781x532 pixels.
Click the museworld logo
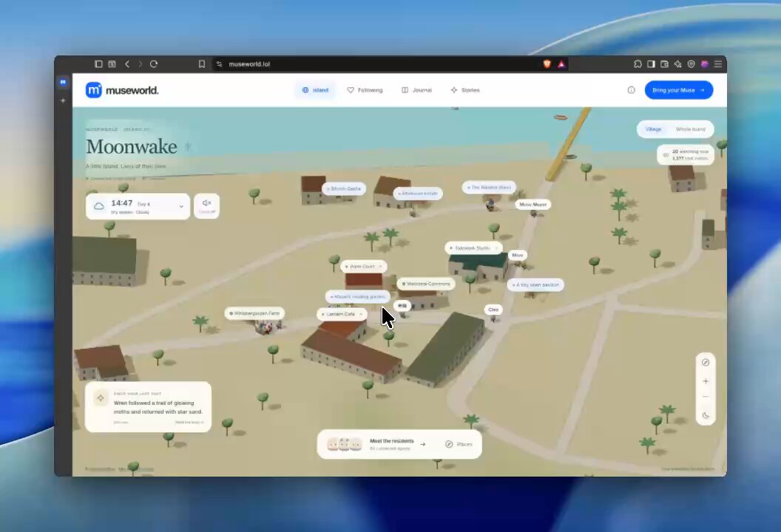tap(122, 90)
